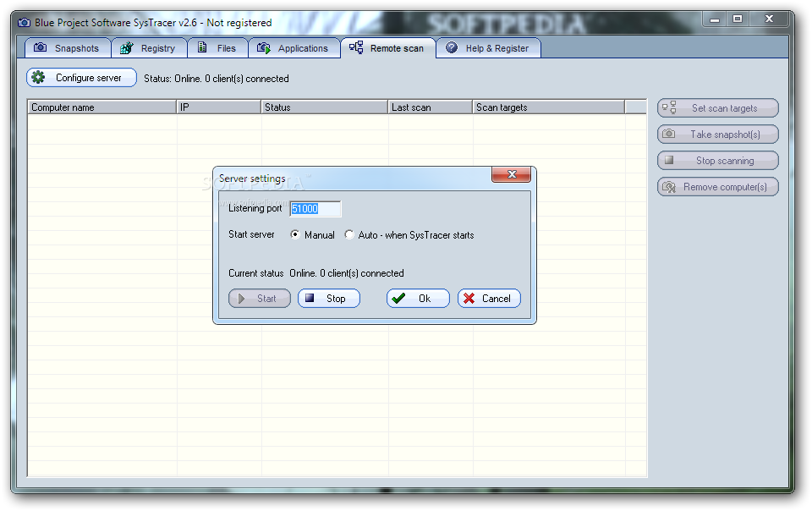Close the SysTracer main window
Viewport: 812px width, 511px height.
point(769,19)
